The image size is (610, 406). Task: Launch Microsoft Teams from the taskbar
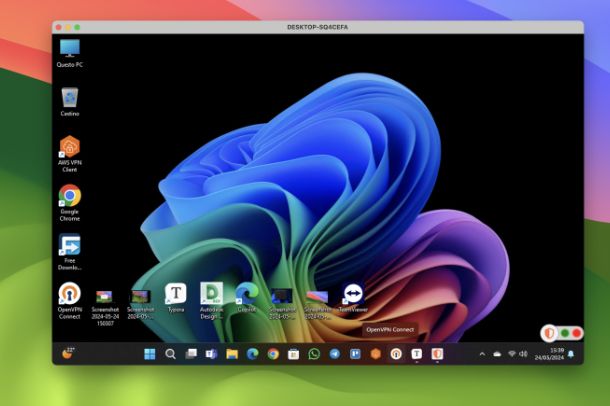pos(211,354)
